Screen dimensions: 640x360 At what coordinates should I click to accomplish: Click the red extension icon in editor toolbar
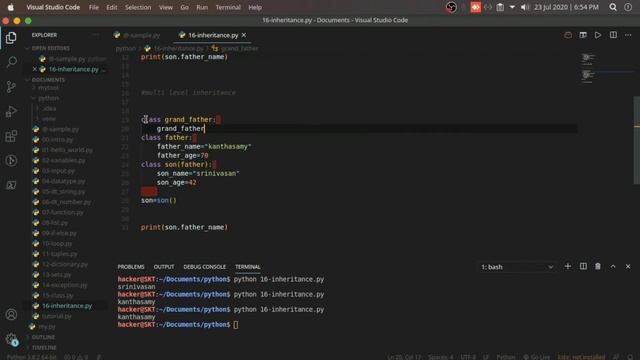click(x=568, y=35)
